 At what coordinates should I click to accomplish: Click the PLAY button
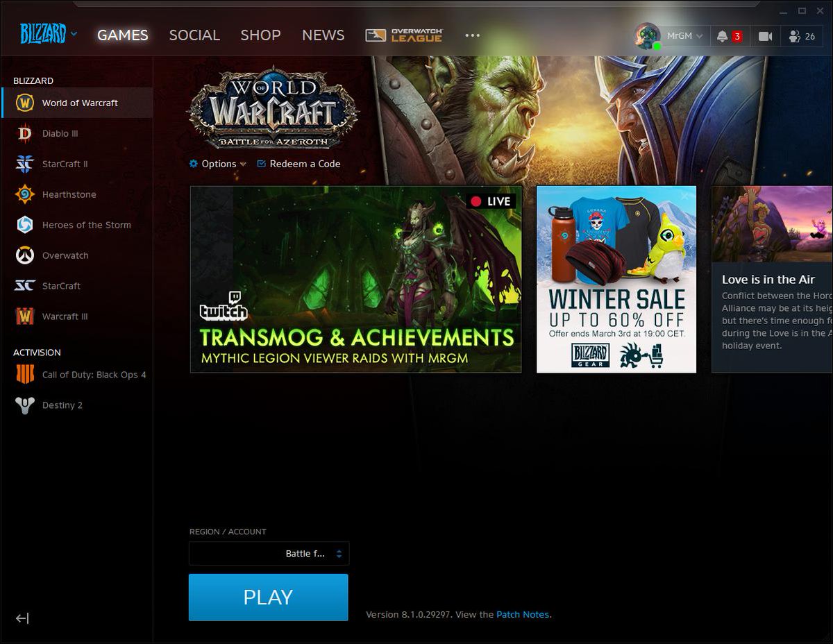point(269,598)
